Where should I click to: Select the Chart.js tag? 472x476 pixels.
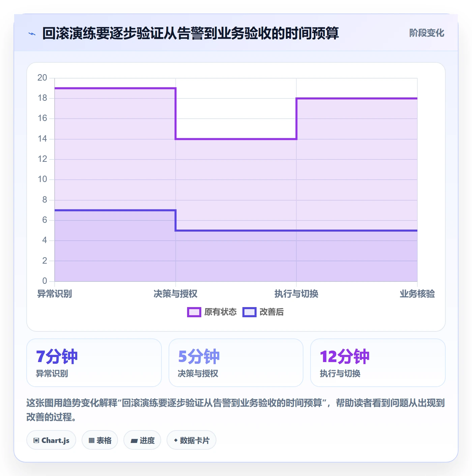51,440
